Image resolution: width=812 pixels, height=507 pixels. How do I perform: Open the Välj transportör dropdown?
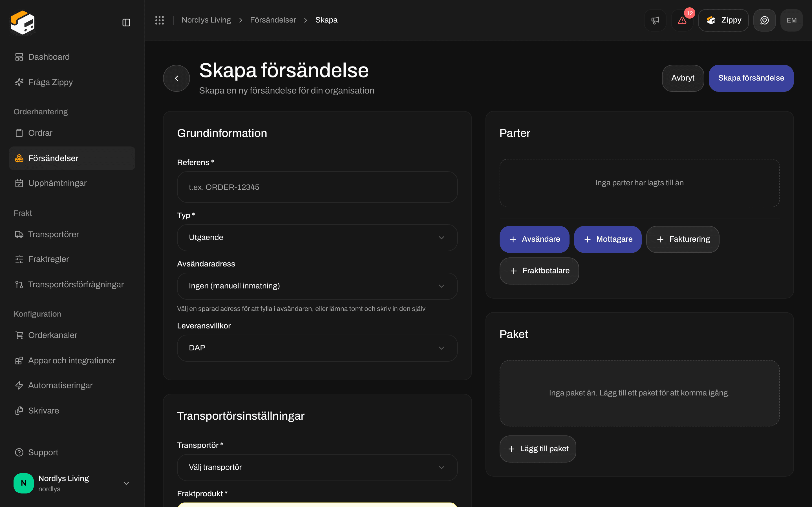(317, 468)
